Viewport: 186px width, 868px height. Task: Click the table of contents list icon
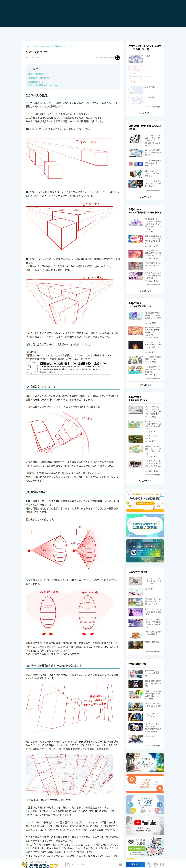30,69
